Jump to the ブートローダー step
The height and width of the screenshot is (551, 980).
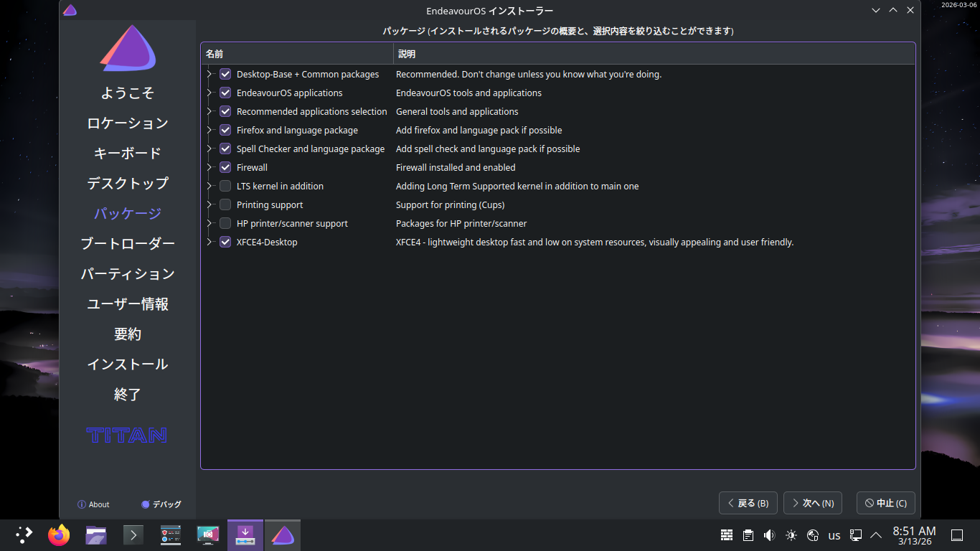tap(128, 244)
